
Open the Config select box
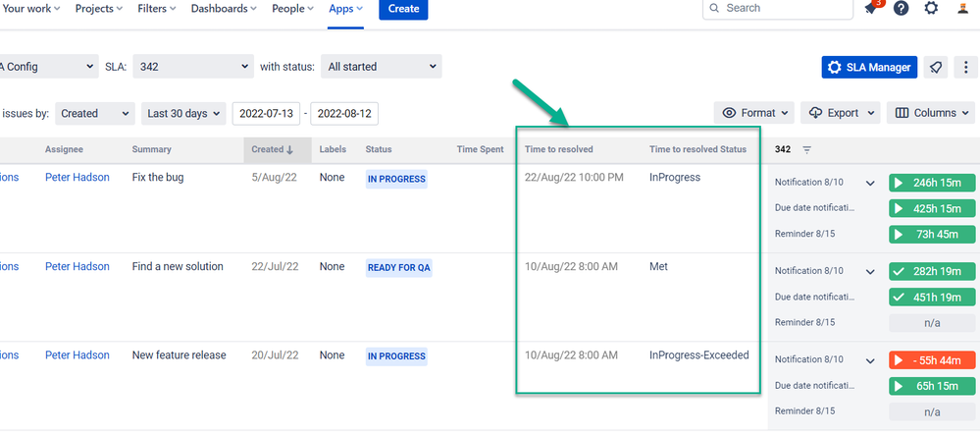[x=49, y=67]
